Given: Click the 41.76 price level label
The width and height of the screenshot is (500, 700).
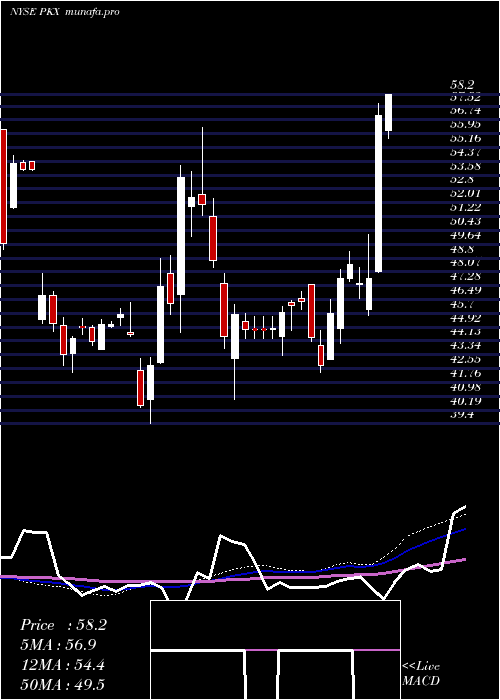Looking at the screenshot, I should click(464, 374).
